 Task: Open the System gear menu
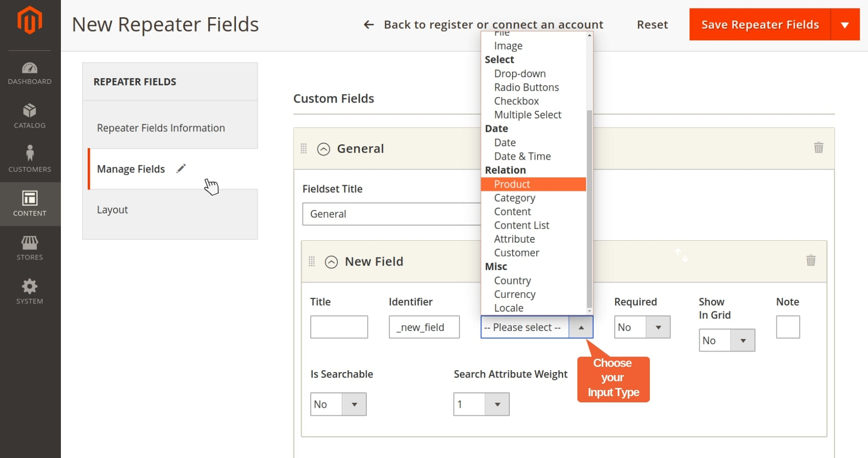(30, 292)
